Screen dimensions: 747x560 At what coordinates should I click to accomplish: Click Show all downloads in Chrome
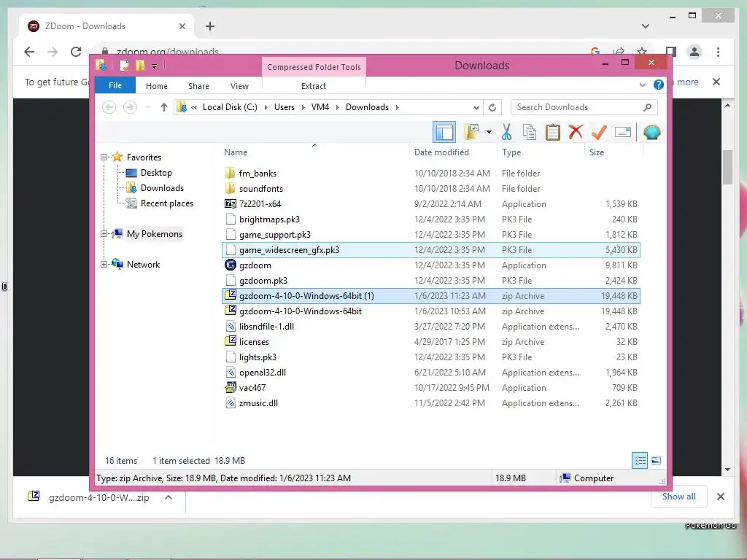[x=678, y=497]
